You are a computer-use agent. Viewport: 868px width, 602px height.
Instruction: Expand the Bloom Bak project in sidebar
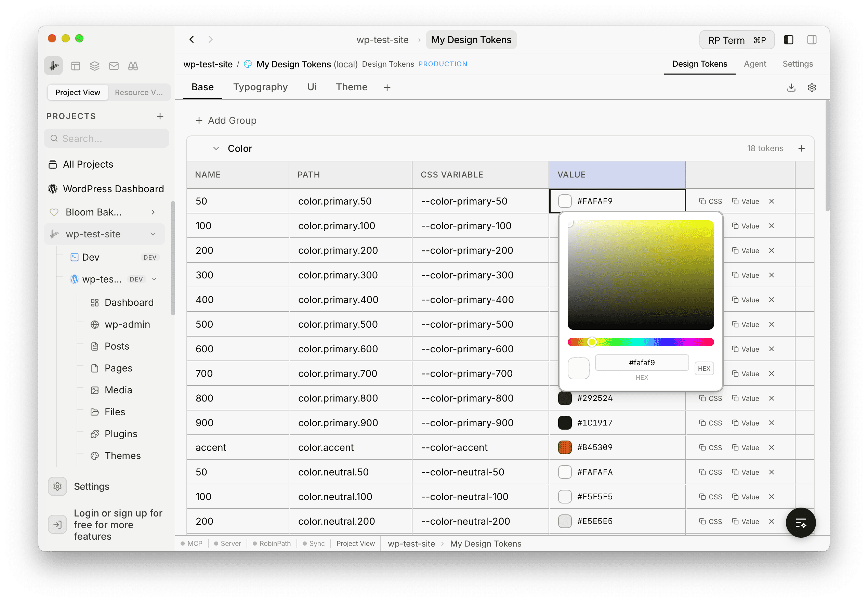pos(153,212)
